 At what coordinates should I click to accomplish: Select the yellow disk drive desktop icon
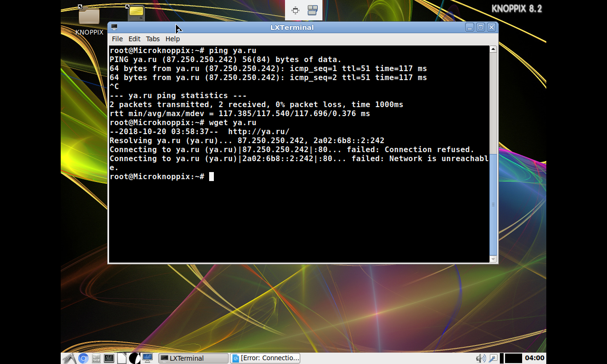click(x=136, y=14)
